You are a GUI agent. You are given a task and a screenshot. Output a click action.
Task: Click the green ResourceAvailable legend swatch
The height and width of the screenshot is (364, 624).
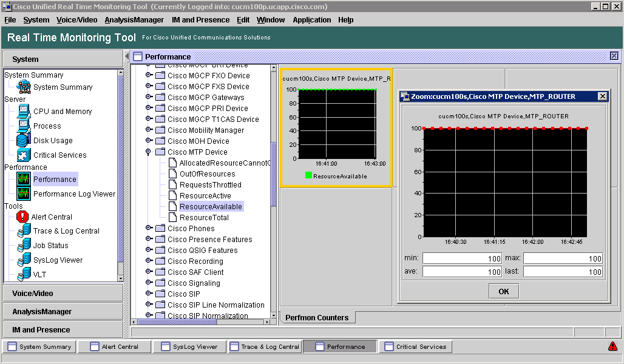click(308, 176)
